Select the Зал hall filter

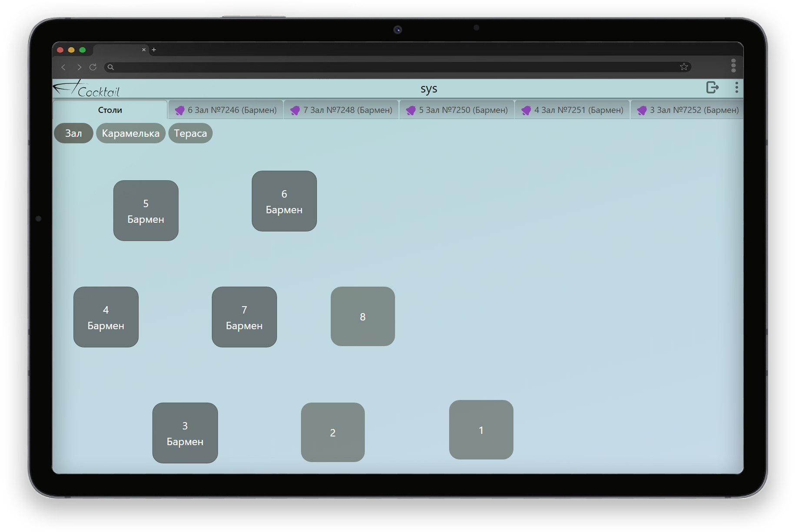tap(73, 133)
